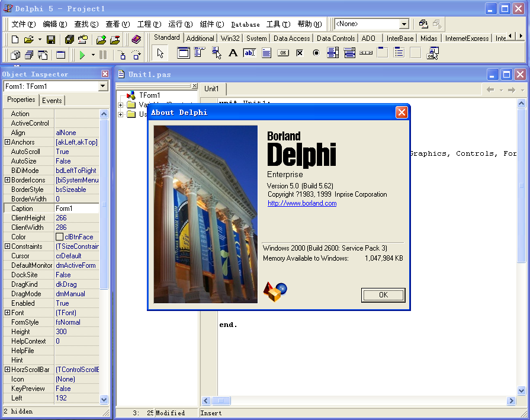Viewport: 530px width, 420px height.
Task: Select the ComboBox component icon
Action: click(x=349, y=53)
